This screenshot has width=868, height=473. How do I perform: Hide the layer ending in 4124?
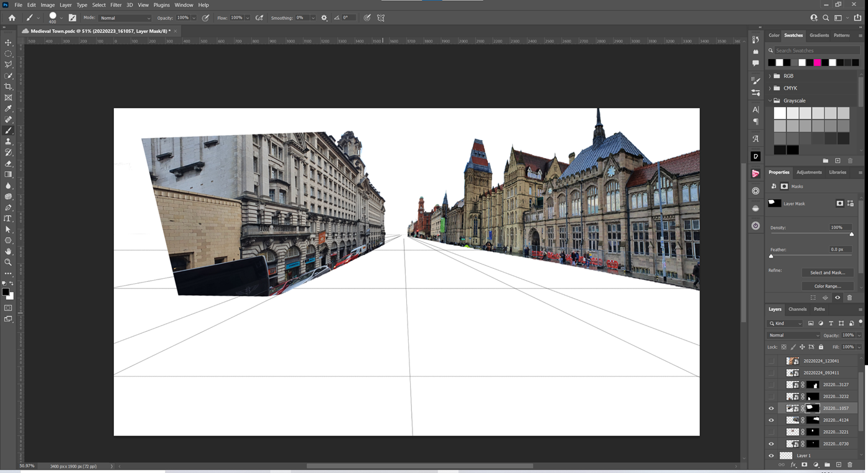pyautogui.click(x=772, y=420)
